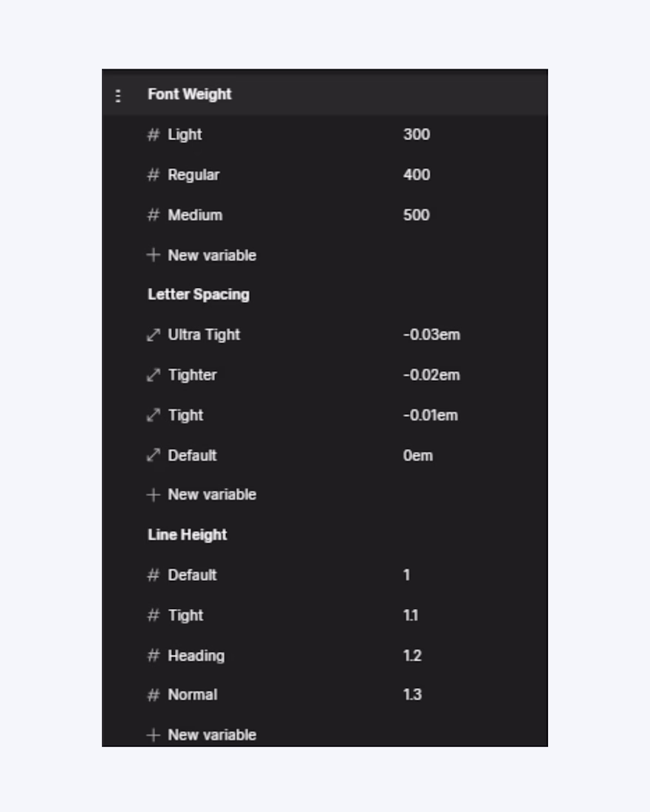Select the Normal line height variable name
The image size is (650, 812).
193,695
